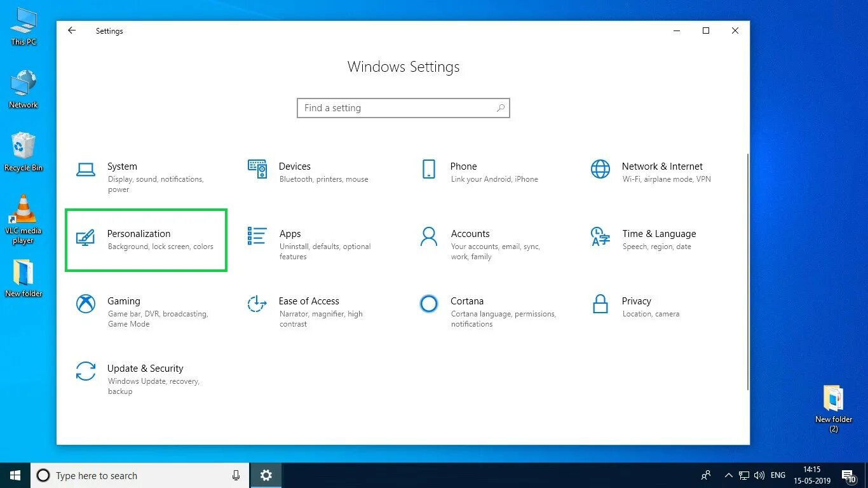This screenshot has height=488, width=868.
Task: Click the ENG language indicator
Action: point(778,475)
